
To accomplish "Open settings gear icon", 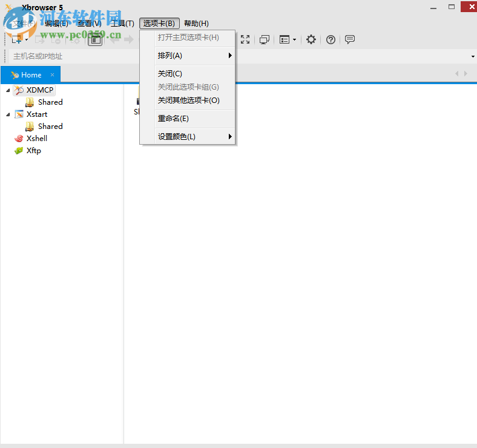I will [311, 39].
